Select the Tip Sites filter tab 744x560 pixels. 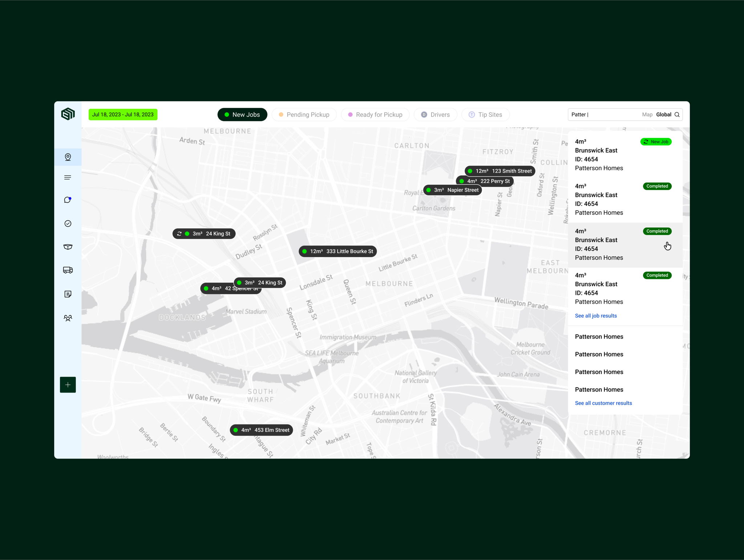(485, 115)
